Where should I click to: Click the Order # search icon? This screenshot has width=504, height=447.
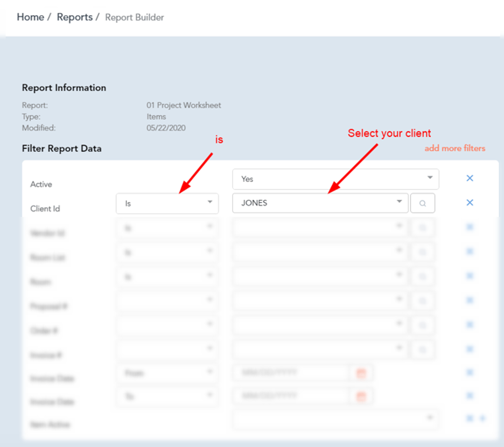422,325
